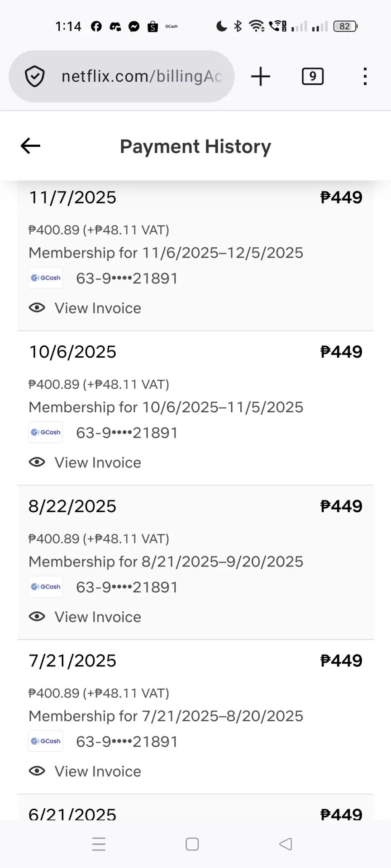Tap GCash logo on the 8/22/2025 payment
Screen dimensions: 391x868
click(x=46, y=587)
